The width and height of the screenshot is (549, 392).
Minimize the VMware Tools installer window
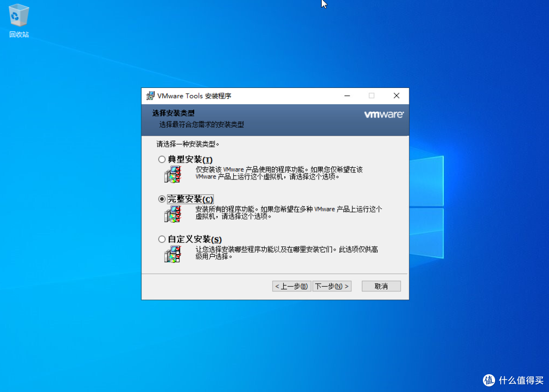coord(347,96)
